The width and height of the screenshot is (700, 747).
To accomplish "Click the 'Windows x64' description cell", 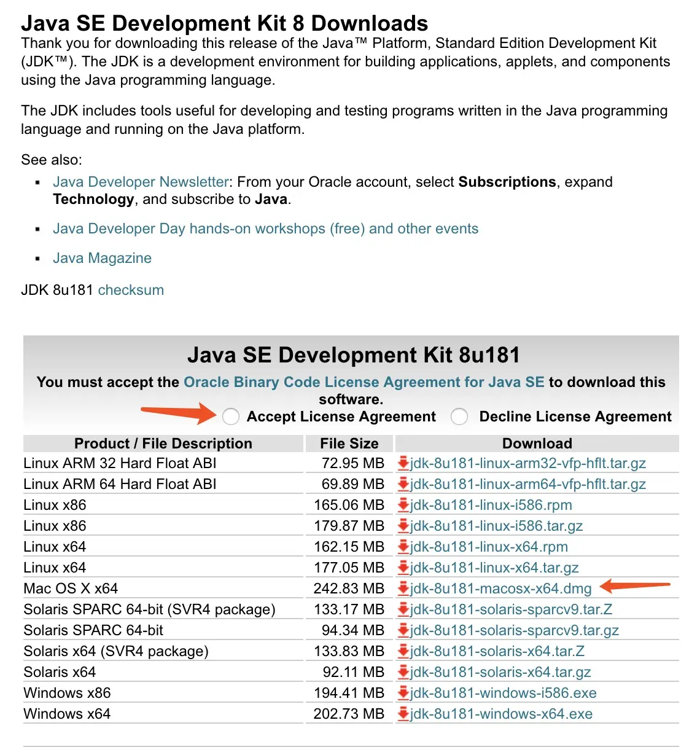I will (163, 714).
